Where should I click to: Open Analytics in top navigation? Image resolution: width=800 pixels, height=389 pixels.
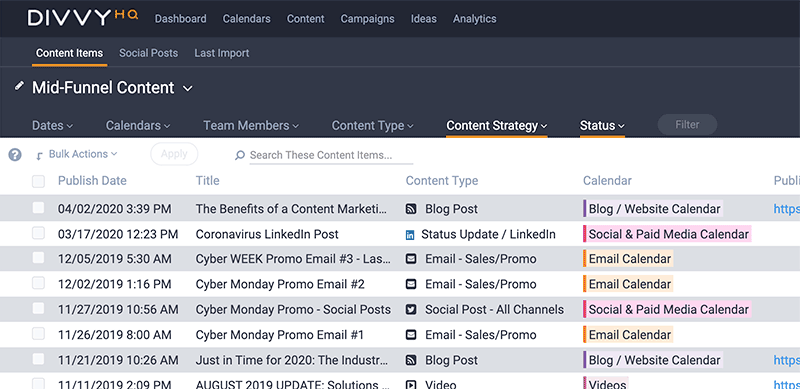tap(474, 19)
